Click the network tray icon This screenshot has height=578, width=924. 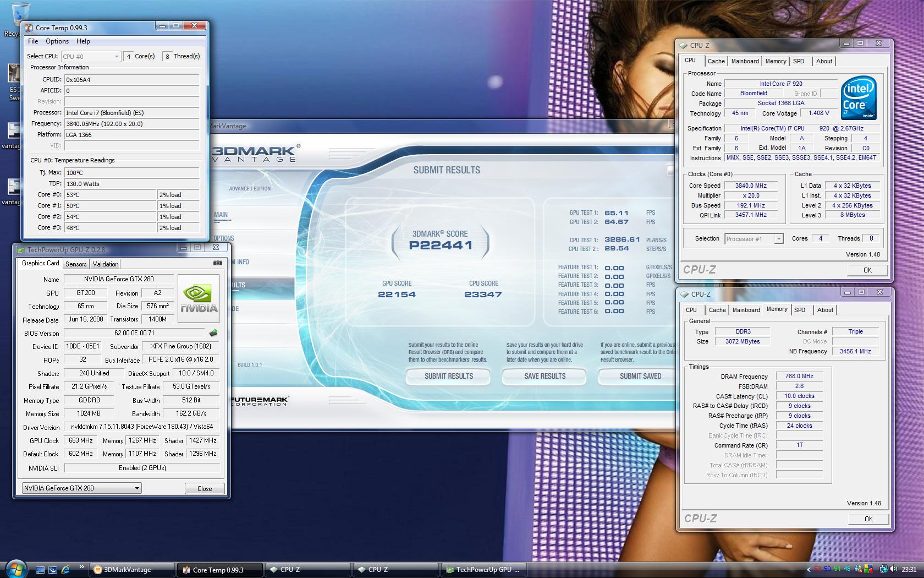tap(883, 569)
